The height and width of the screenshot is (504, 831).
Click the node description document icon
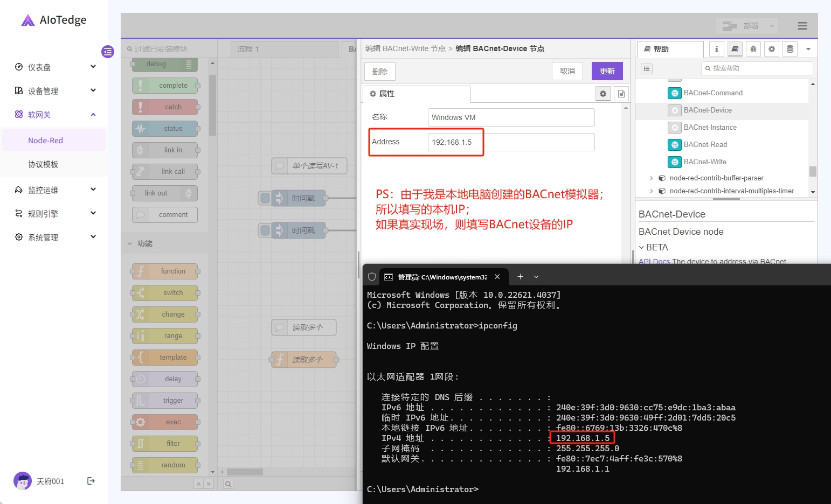pos(621,94)
